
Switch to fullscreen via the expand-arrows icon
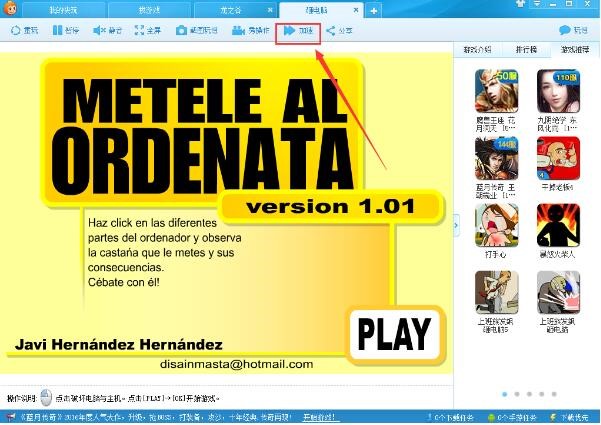point(140,30)
